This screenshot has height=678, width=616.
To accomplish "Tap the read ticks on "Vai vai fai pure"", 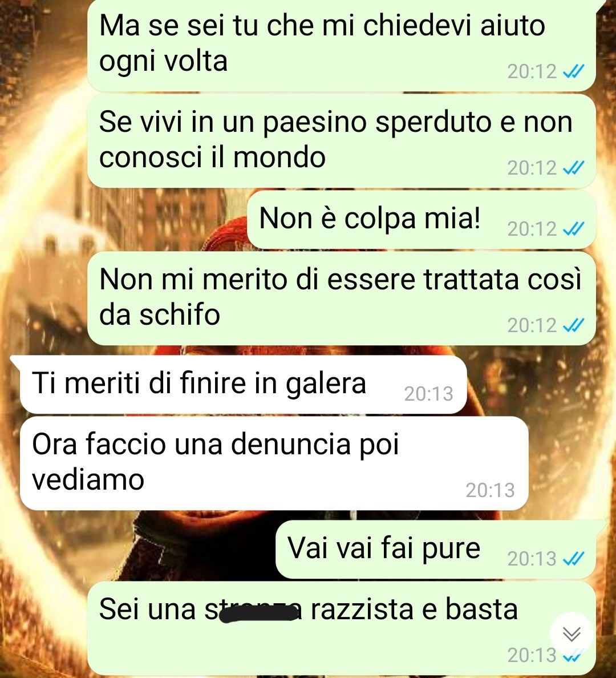I will click(x=574, y=559).
